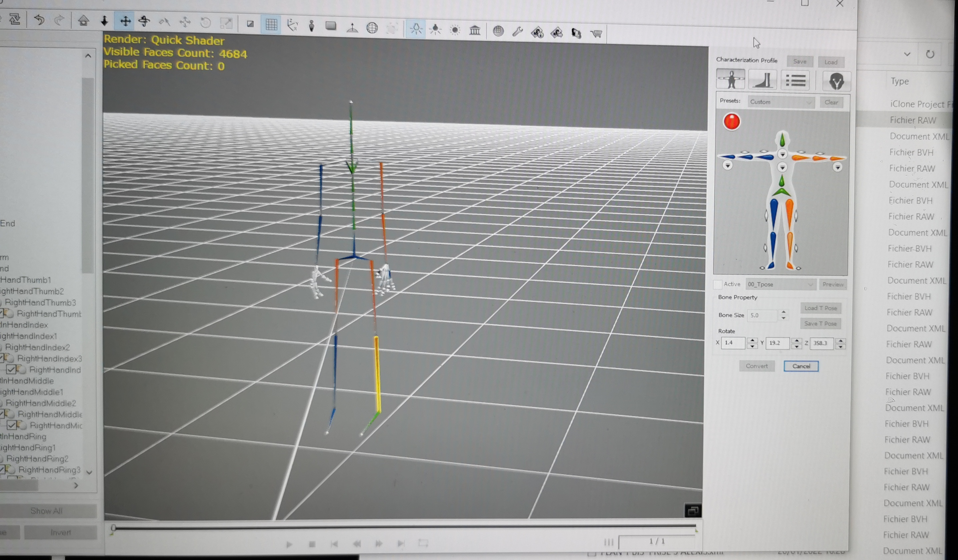Click the Cancel button

point(801,366)
